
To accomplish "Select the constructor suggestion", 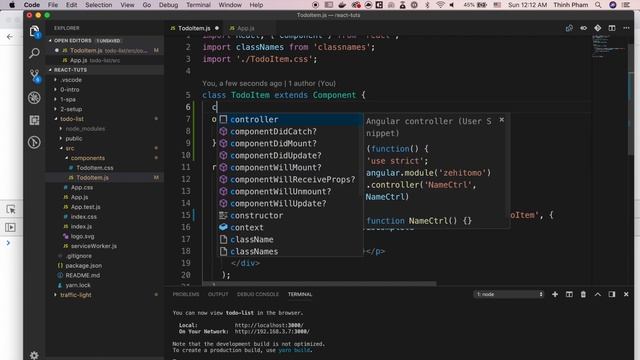I will pyautogui.click(x=290, y=216).
